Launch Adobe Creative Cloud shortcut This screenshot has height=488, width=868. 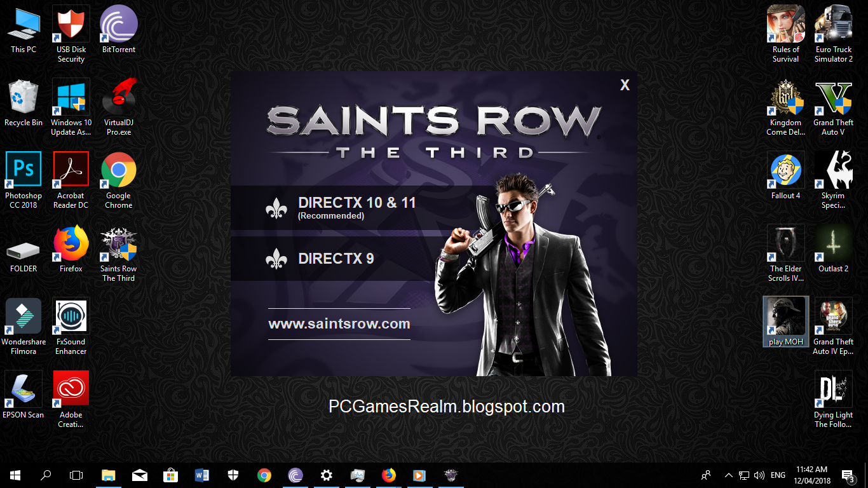pyautogui.click(x=71, y=400)
